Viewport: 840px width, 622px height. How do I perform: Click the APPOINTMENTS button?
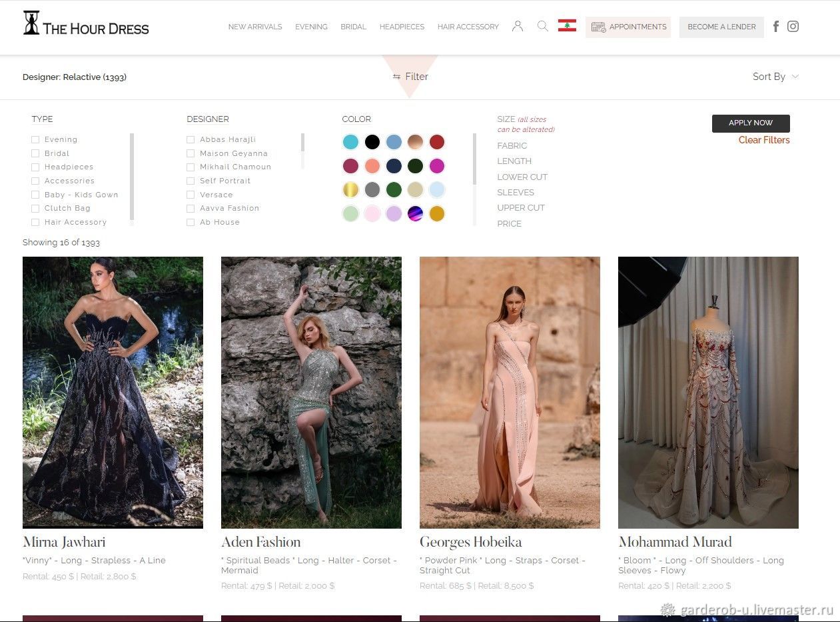[x=628, y=27]
